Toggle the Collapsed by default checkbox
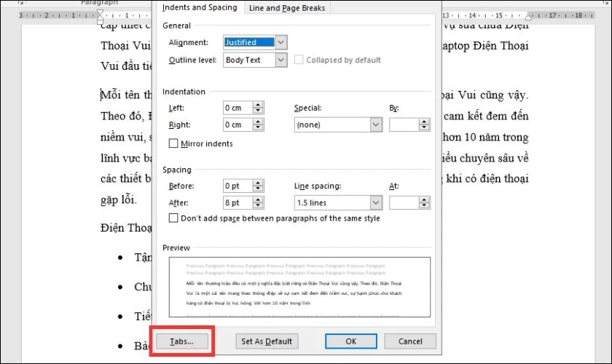This screenshot has width=612, height=364. [299, 60]
